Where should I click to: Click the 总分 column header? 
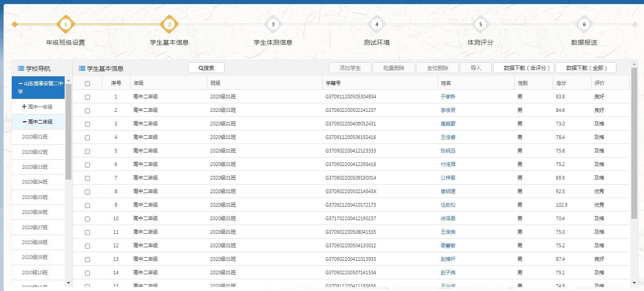pyautogui.click(x=572, y=83)
